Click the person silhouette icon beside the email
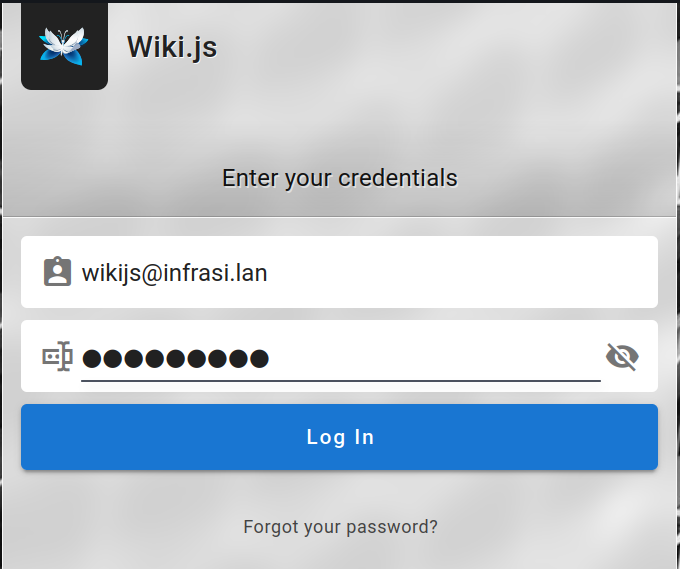The width and height of the screenshot is (680, 569). pyautogui.click(x=57, y=271)
